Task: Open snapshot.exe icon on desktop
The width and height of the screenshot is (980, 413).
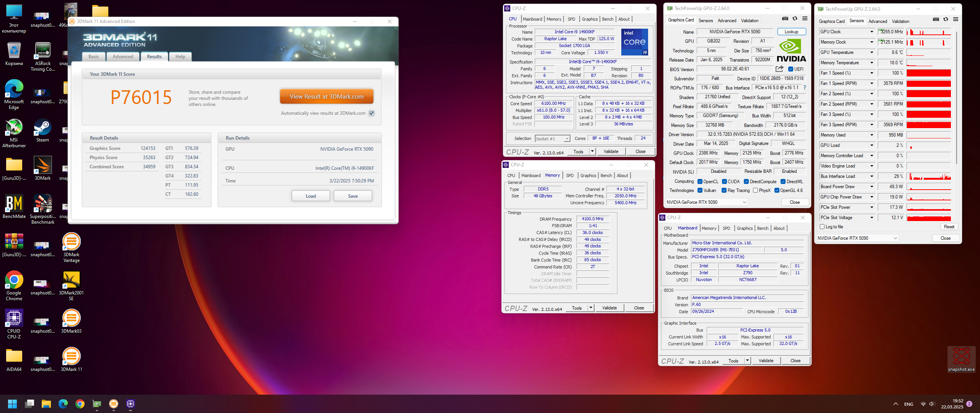Action: pyautogui.click(x=961, y=359)
